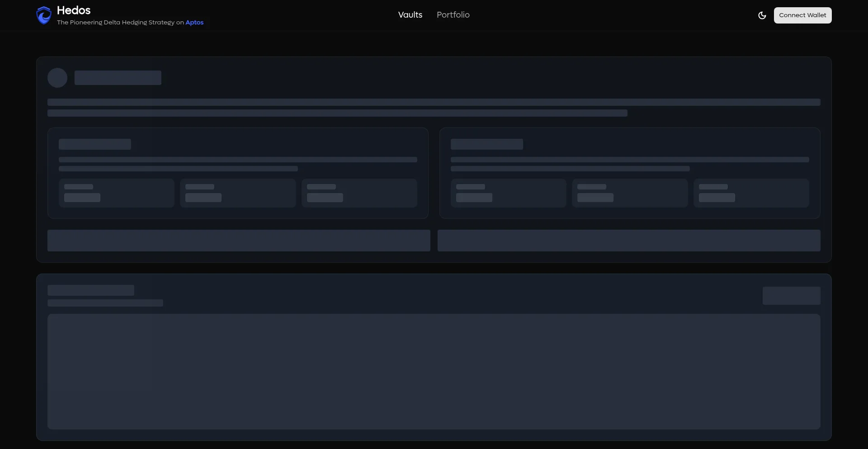Image resolution: width=868 pixels, height=449 pixels.
Task: Toggle dark mode with the moon icon
Action: click(x=762, y=15)
